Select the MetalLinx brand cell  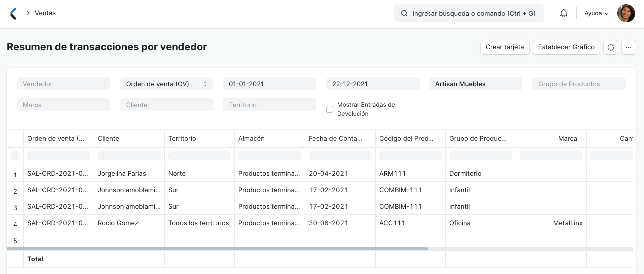click(551, 223)
